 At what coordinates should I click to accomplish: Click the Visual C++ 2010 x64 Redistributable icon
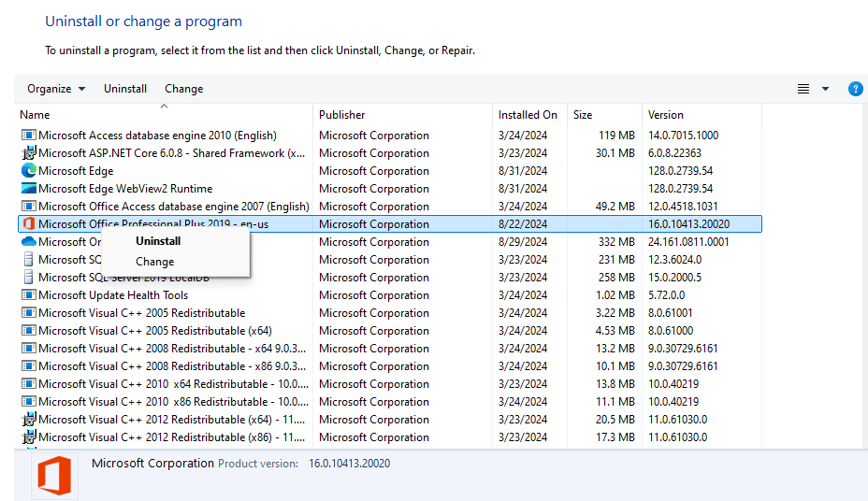(29, 383)
